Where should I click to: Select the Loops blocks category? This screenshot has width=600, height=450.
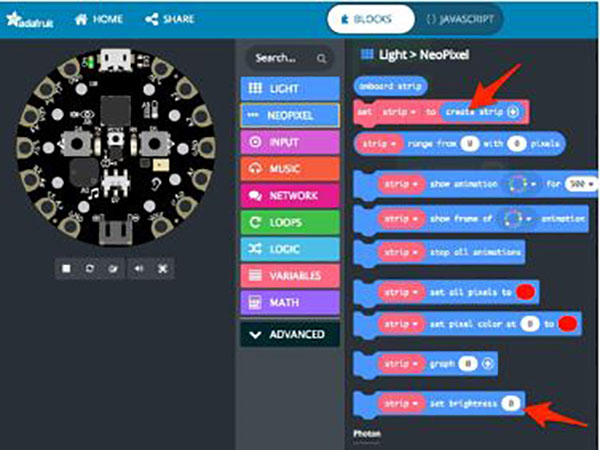[288, 222]
